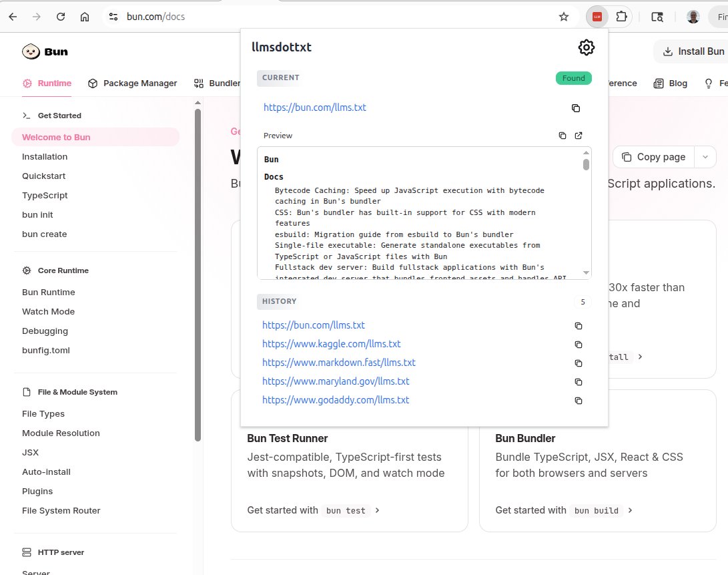
Task: Open the current https://bun.com/llms.txt link
Action: point(315,108)
